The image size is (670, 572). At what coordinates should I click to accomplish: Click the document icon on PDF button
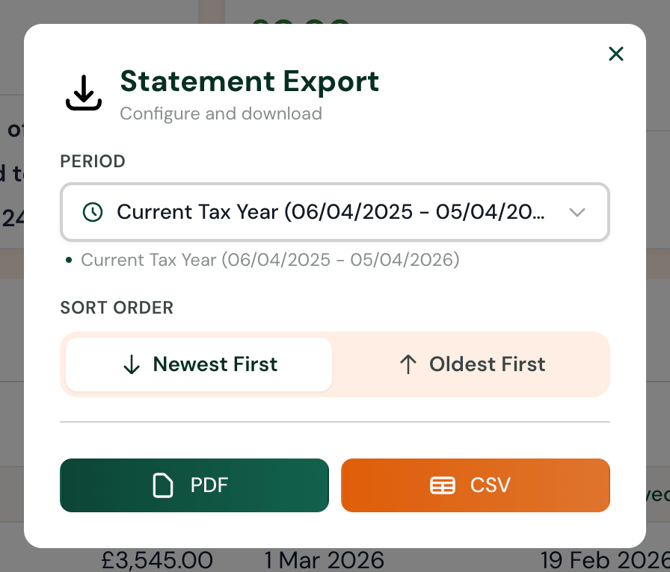(x=162, y=486)
